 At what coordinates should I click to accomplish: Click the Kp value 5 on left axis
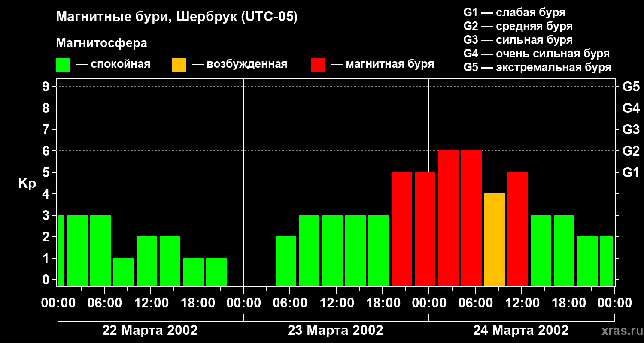point(46,172)
